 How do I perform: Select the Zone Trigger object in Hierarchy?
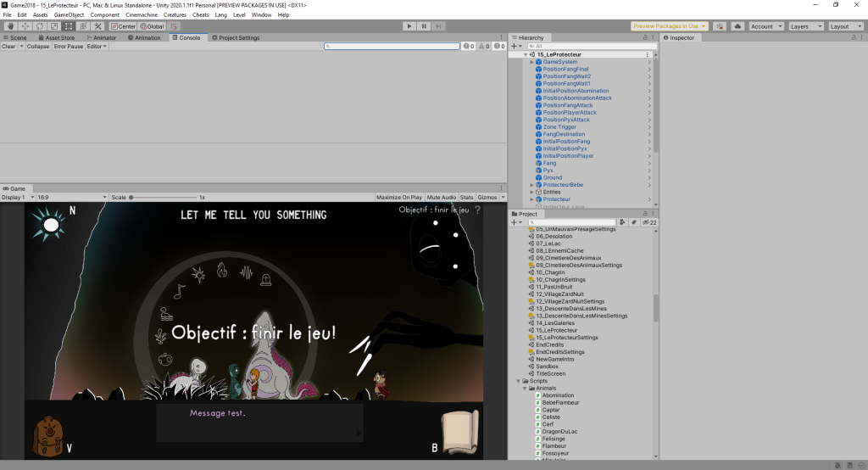(x=559, y=127)
